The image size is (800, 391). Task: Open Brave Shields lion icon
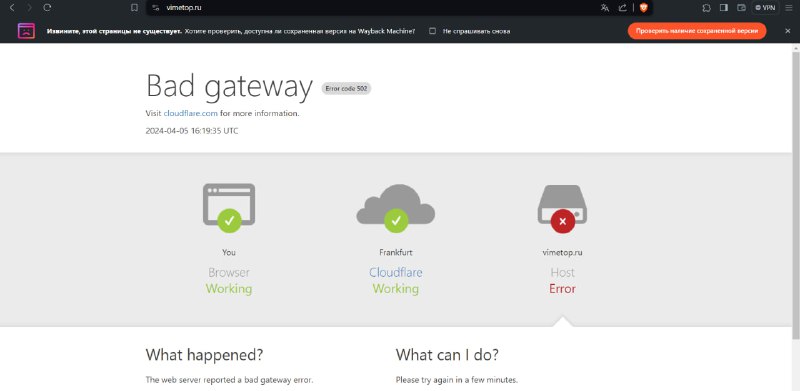click(x=643, y=8)
